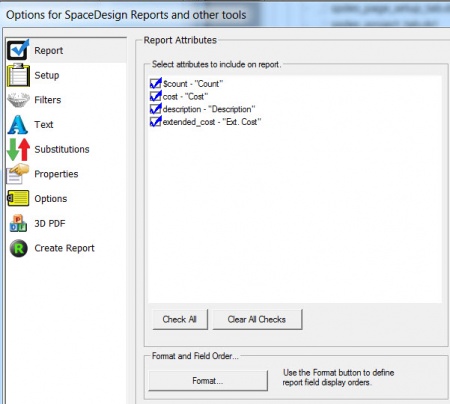Click the Clear All Checks button
Image resolution: width=450 pixels, height=404 pixels.
[257, 319]
